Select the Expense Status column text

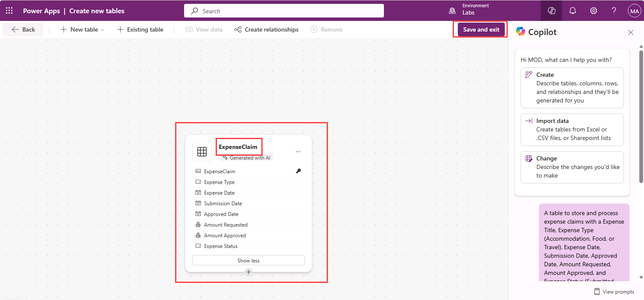(x=221, y=246)
